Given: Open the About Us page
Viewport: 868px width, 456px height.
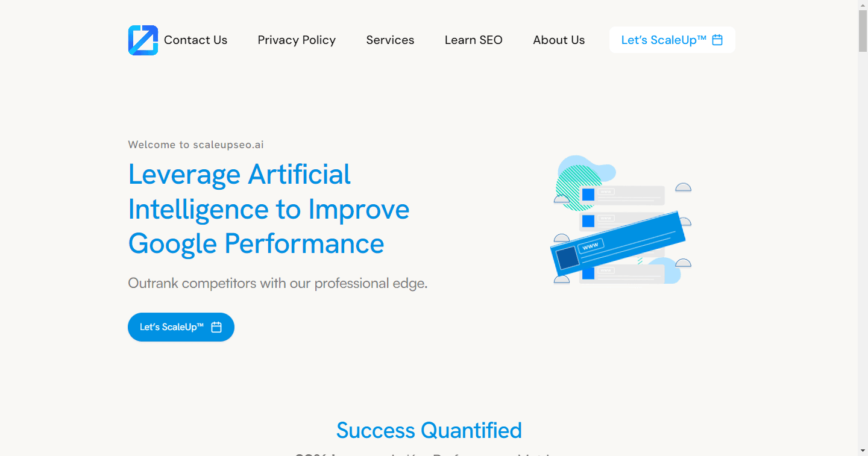Looking at the screenshot, I should (x=559, y=40).
